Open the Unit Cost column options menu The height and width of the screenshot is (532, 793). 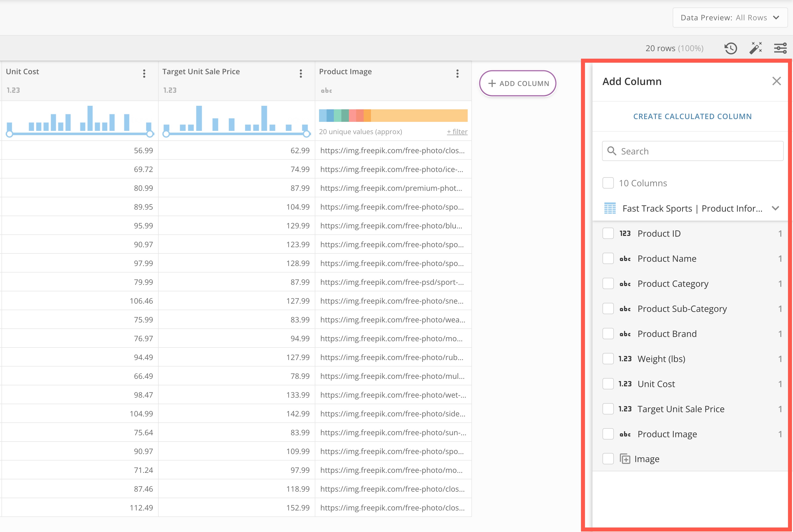pyautogui.click(x=144, y=74)
